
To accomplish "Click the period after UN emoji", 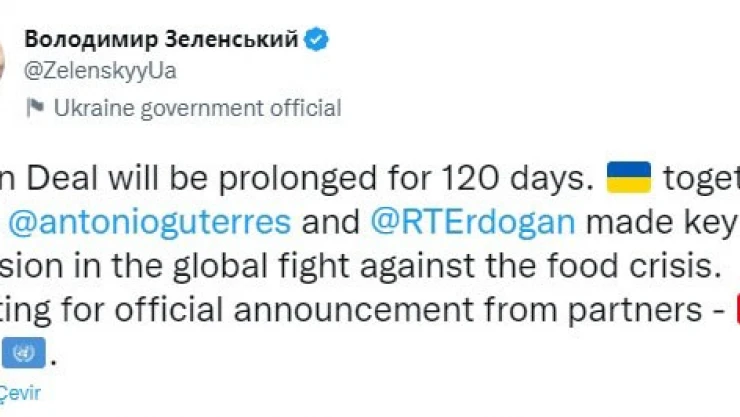I will point(54,354).
